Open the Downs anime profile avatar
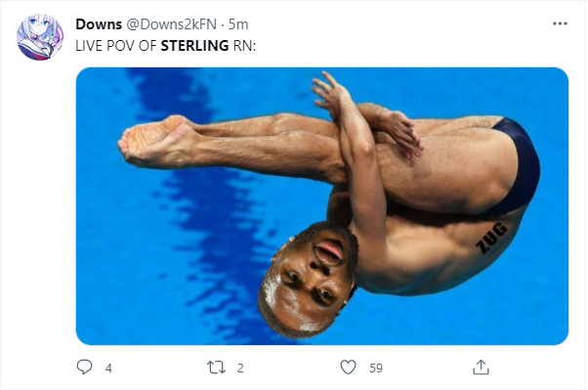 [x=40, y=37]
